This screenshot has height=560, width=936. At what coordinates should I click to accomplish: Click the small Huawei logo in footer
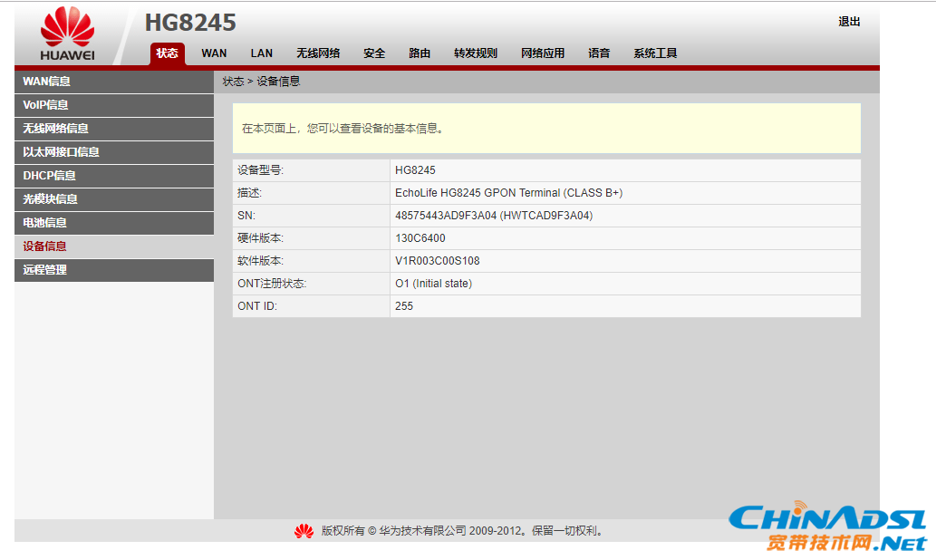point(304,531)
